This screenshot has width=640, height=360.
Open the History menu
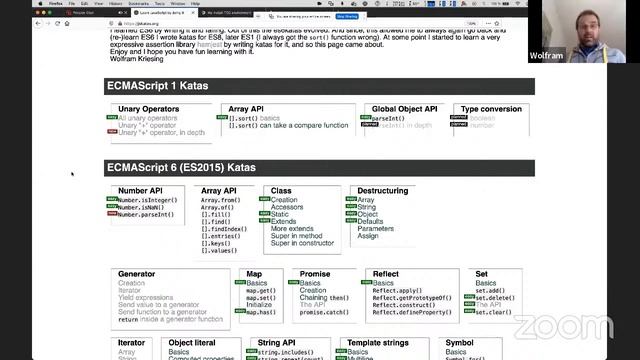pyautogui.click(x=116, y=4)
